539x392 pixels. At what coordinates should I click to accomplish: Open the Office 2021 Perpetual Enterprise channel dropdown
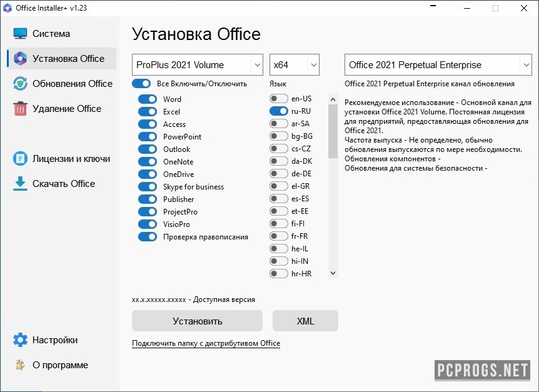(x=438, y=65)
